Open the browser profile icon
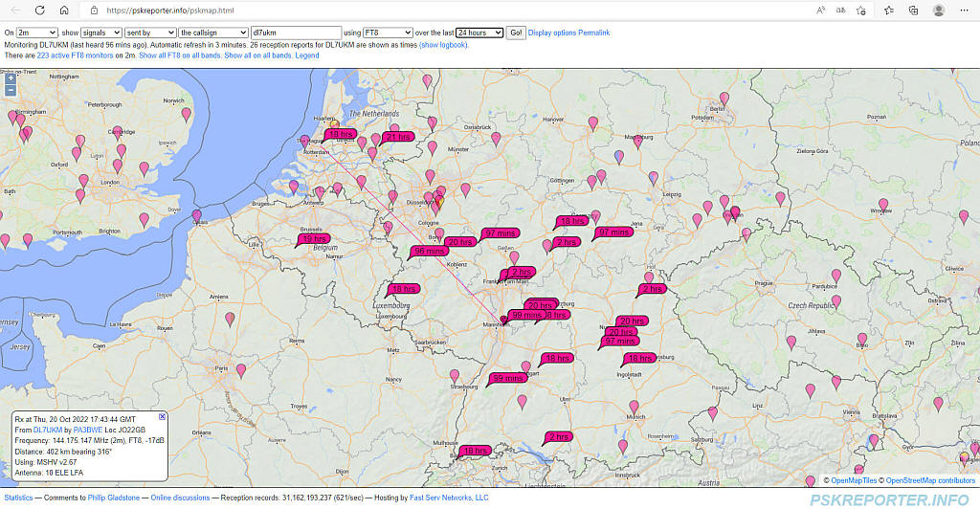Image resolution: width=980 pixels, height=509 pixels. [938, 11]
